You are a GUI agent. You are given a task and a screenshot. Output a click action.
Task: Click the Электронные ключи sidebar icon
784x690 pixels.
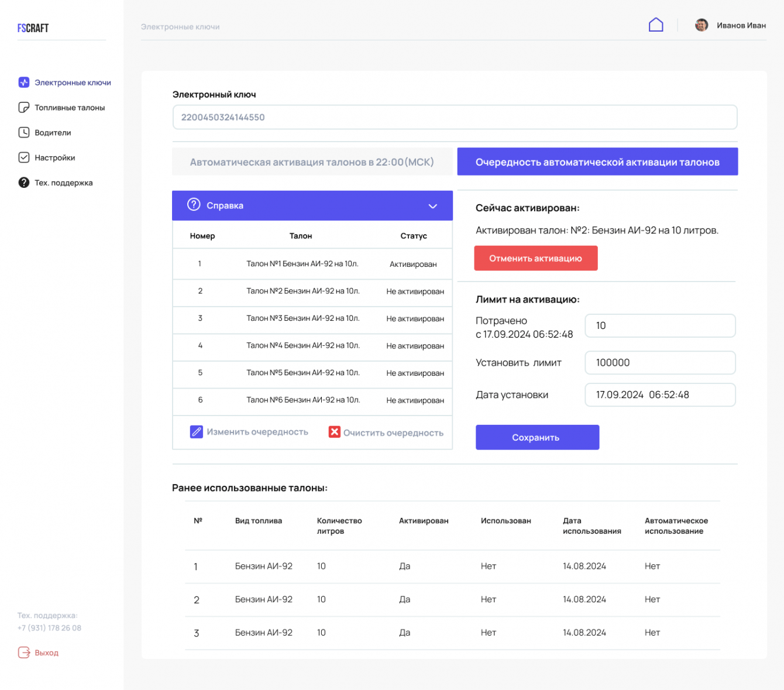pyautogui.click(x=24, y=83)
